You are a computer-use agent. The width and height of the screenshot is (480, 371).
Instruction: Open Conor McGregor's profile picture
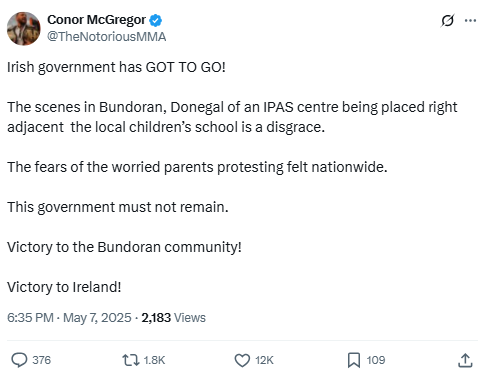click(24, 29)
